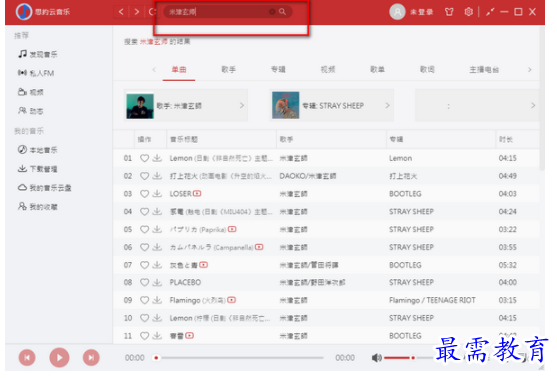Play the Paprika video icon
This screenshot has width=557, height=381.
[232, 229]
